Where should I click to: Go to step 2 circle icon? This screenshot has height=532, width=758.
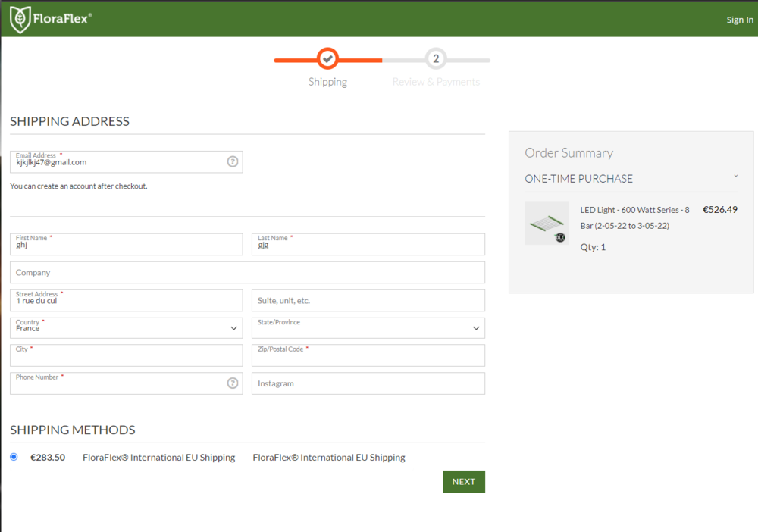coord(436,58)
